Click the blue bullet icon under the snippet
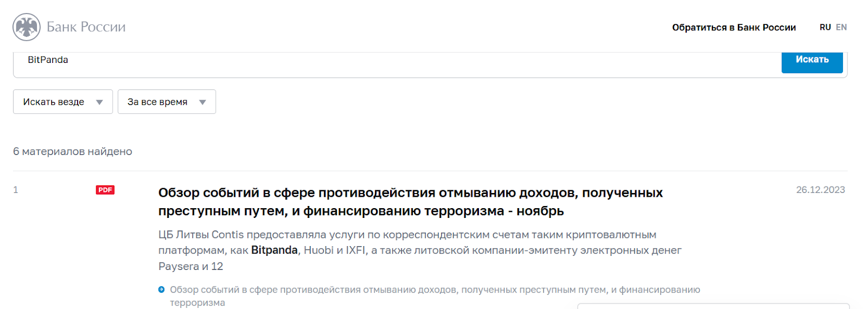This screenshot has height=309, width=868. click(x=161, y=289)
